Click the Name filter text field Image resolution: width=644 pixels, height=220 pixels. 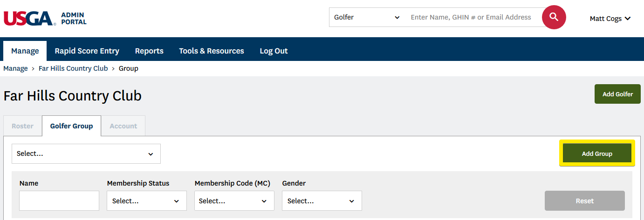pos(59,201)
